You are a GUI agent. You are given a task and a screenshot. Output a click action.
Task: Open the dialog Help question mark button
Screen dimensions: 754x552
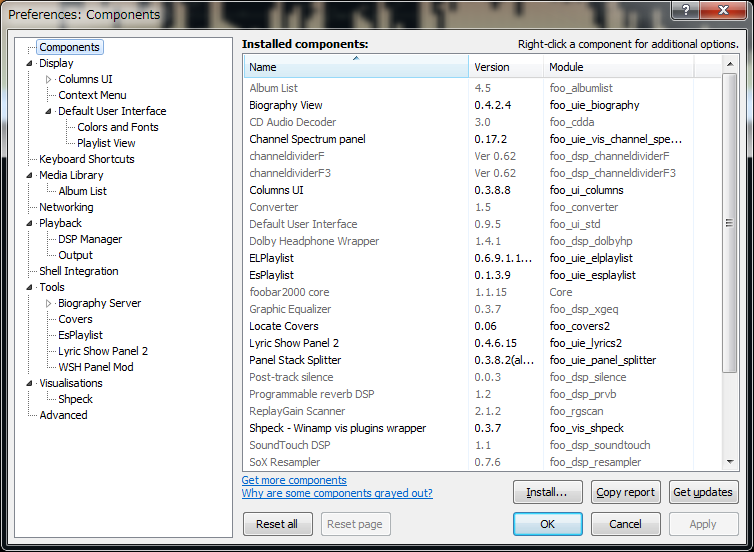686,10
